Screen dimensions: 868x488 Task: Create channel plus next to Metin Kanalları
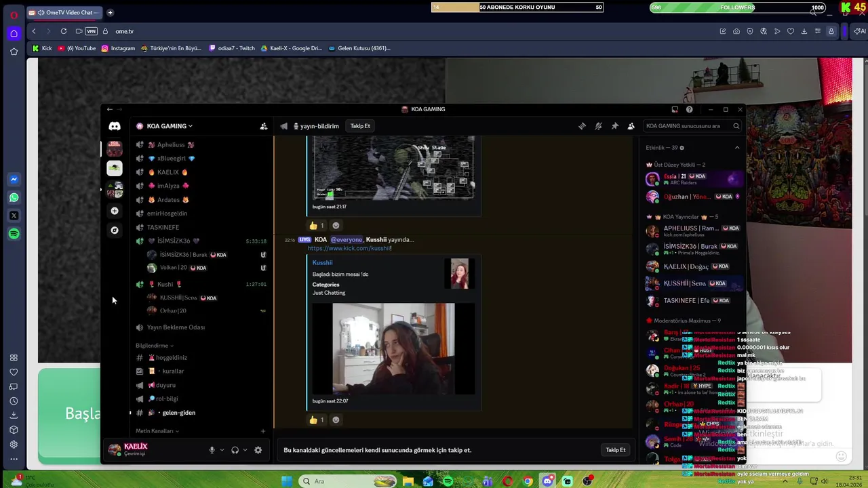pos(263,431)
